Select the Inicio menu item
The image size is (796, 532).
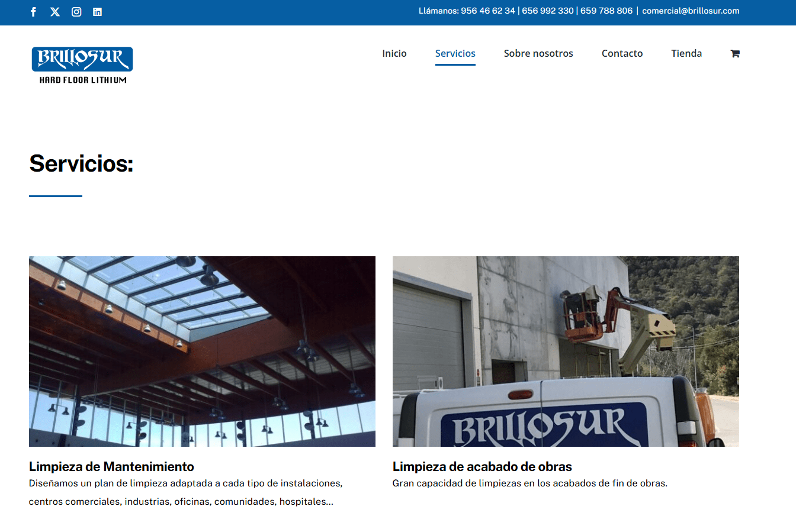394,53
